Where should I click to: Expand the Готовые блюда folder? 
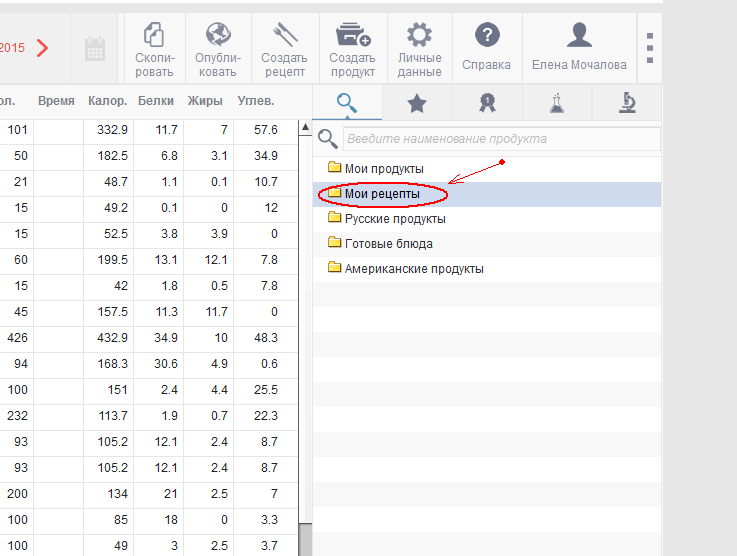(x=388, y=244)
